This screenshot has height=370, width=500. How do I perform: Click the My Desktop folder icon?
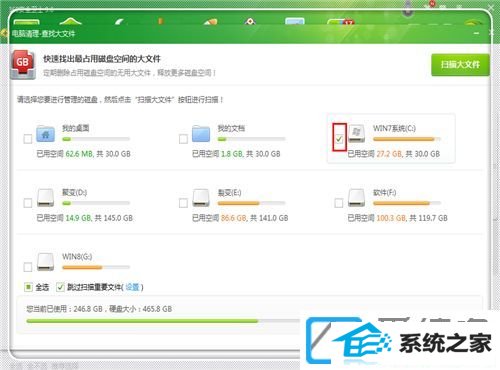[45, 134]
